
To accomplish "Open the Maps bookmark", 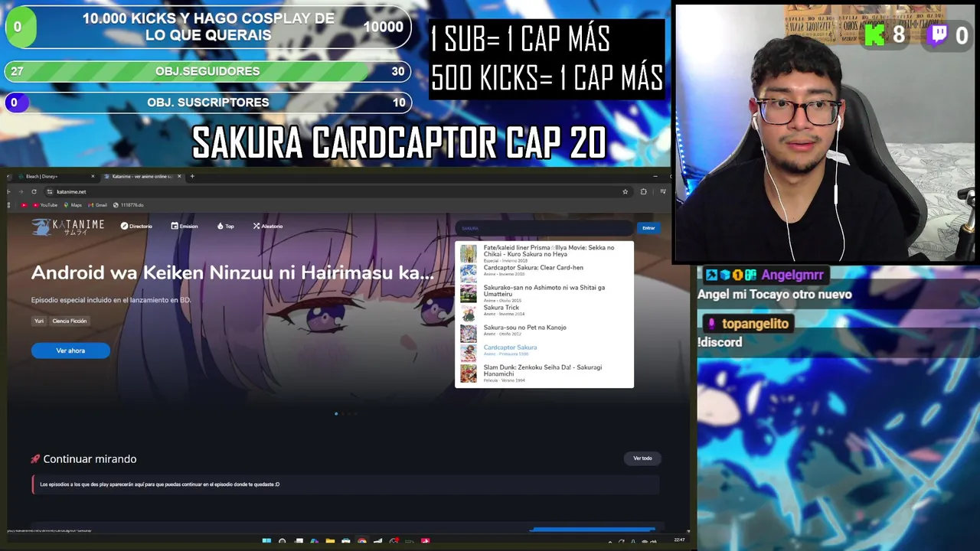I will point(73,205).
